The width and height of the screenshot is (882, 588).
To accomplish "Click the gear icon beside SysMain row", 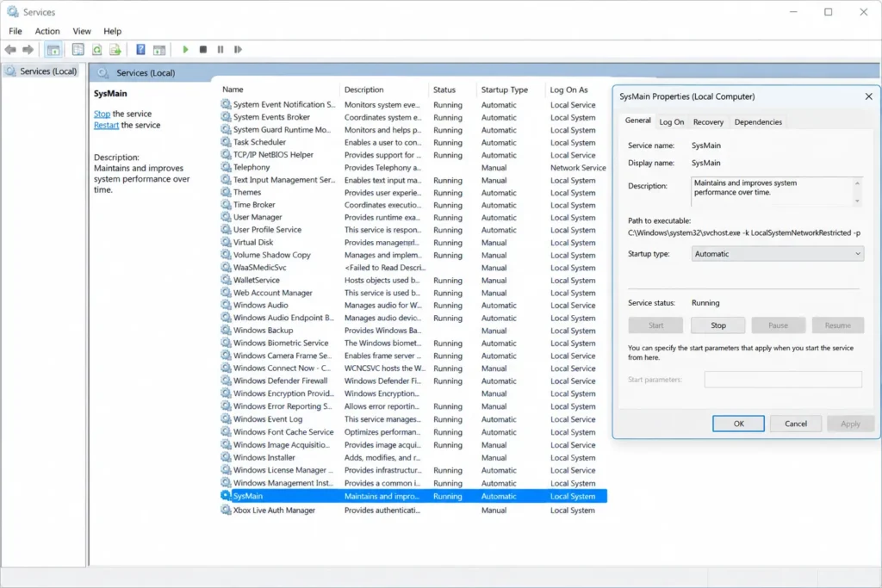I will coord(226,497).
